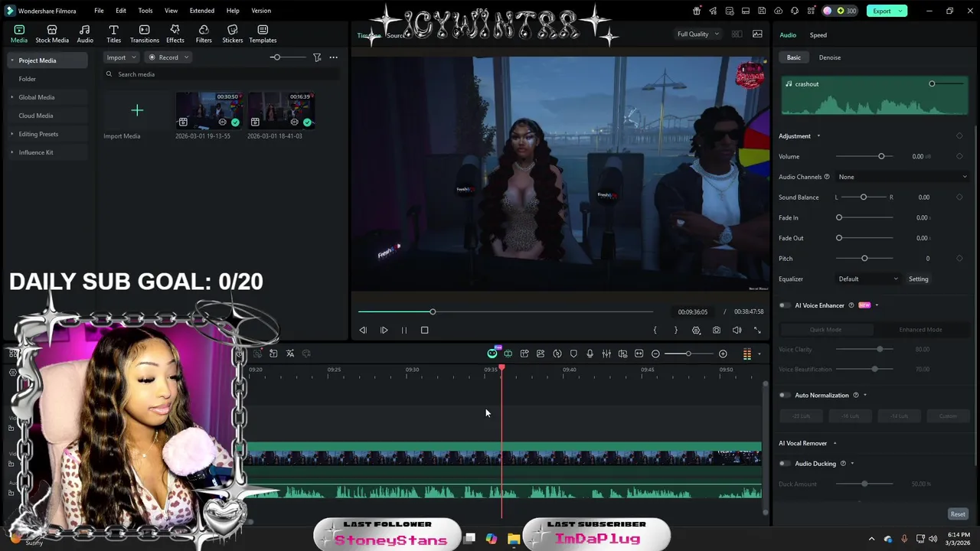Open the Record dropdown
The width and height of the screenshot is (980, 551).
(x=168, y=57)
